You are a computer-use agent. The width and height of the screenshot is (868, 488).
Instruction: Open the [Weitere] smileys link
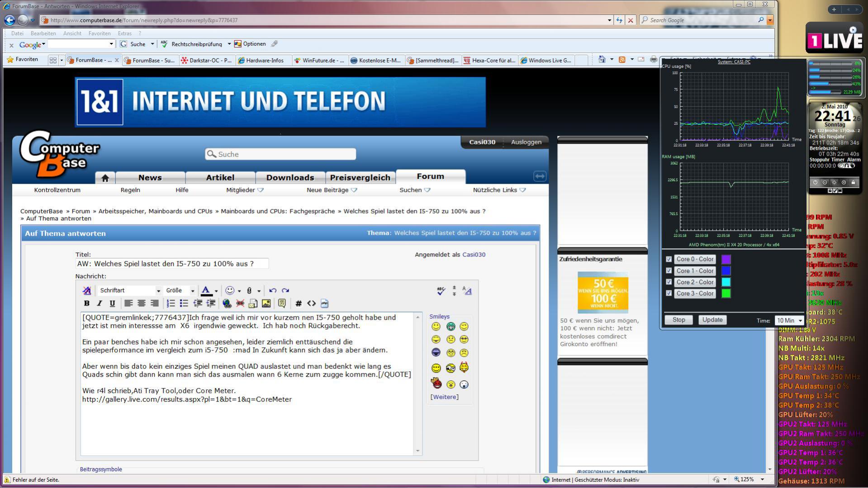coord(444,397)
